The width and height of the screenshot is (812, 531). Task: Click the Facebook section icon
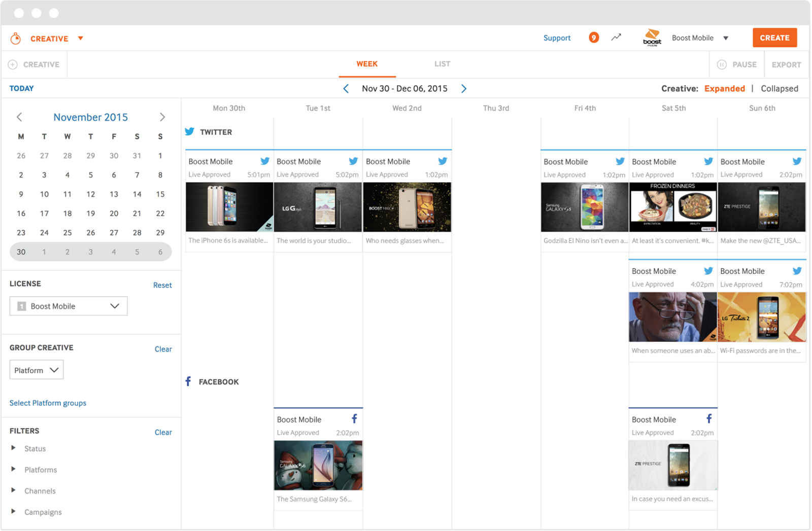coord(188,381)
